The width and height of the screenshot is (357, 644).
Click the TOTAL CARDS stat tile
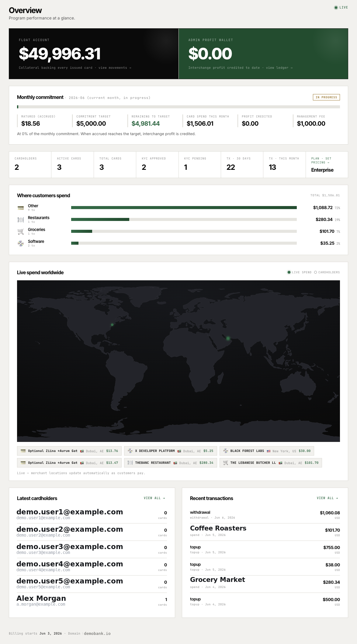[x=115, y=165]
